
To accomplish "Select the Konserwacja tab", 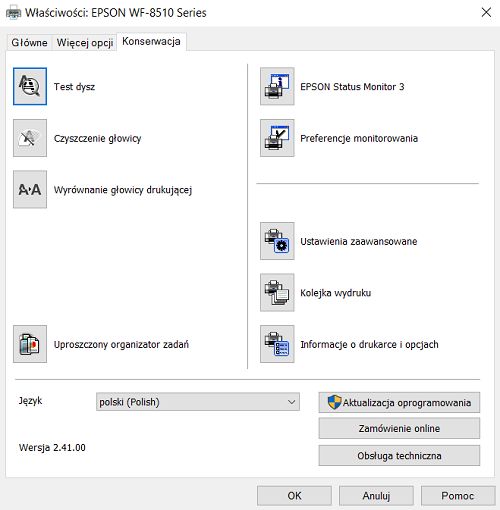I will (151, 41).
